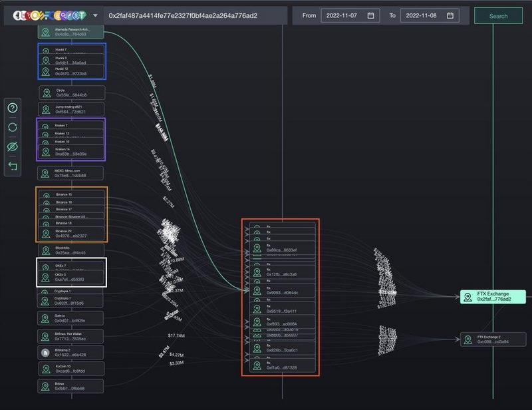Screen dimensions: 532x410
Task: Open the To date calendar picker
Action: click(450, 15)
